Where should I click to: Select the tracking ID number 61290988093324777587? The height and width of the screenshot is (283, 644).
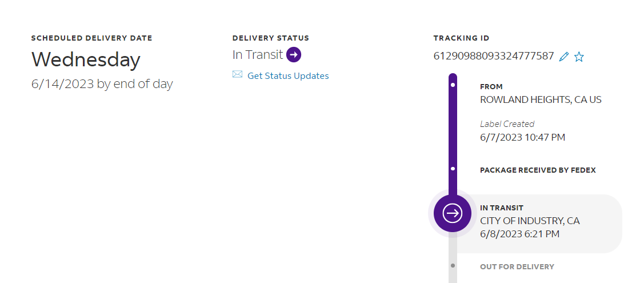tap(493, 56)
